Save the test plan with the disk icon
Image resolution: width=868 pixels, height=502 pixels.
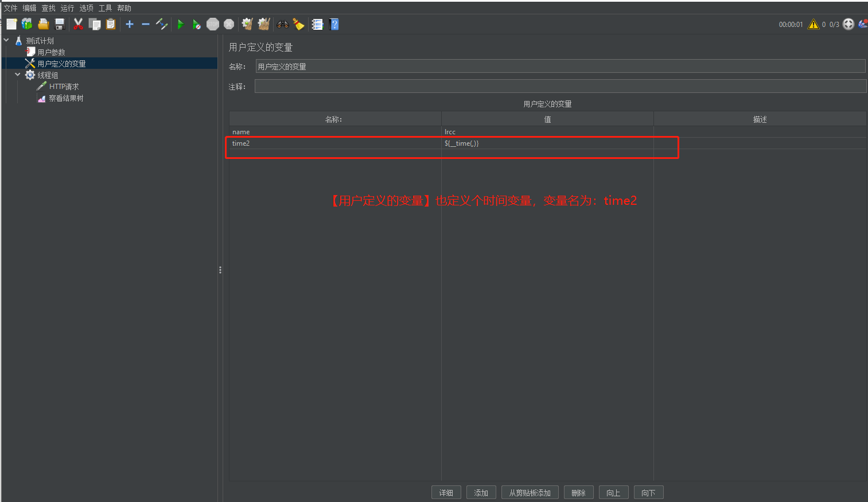point(59,24)
